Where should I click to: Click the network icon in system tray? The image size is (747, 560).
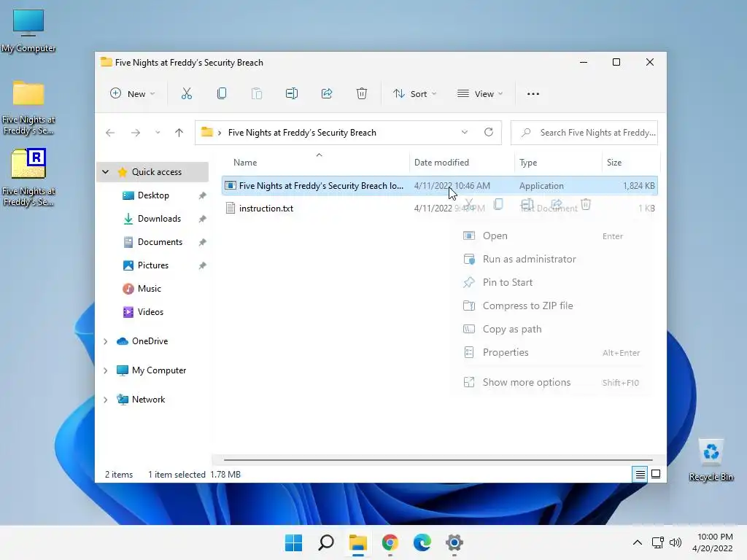pos(658,542)
